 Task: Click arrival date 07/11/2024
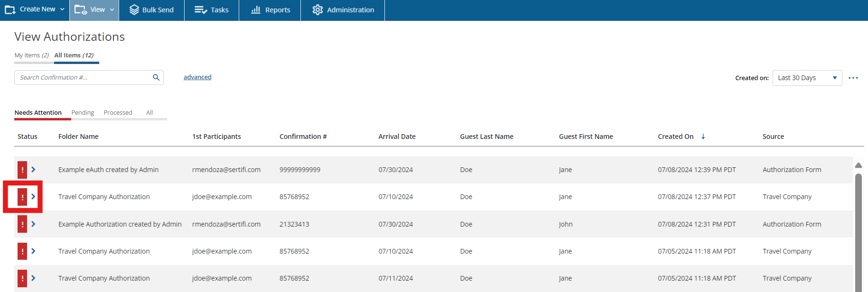click(x=396, y=278)
